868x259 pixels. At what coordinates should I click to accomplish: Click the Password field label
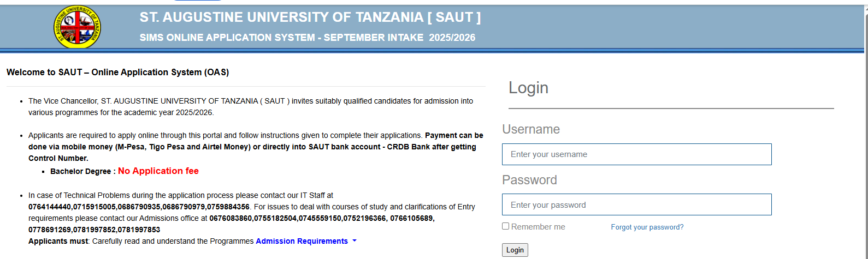point(529,180)
